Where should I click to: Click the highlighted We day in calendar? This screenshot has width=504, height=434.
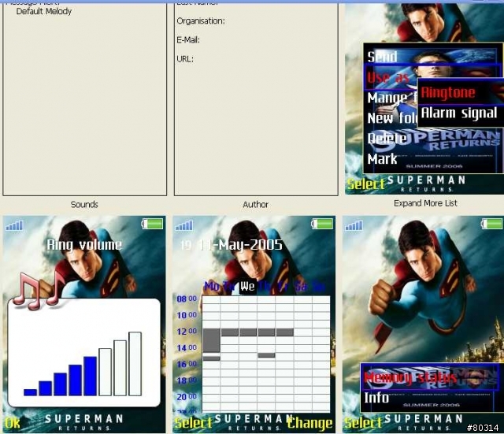coord(247,286)
